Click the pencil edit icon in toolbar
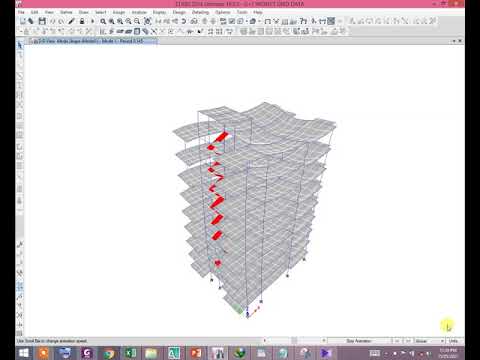Viewport: 480px width, 360px height. coord(71,21)
